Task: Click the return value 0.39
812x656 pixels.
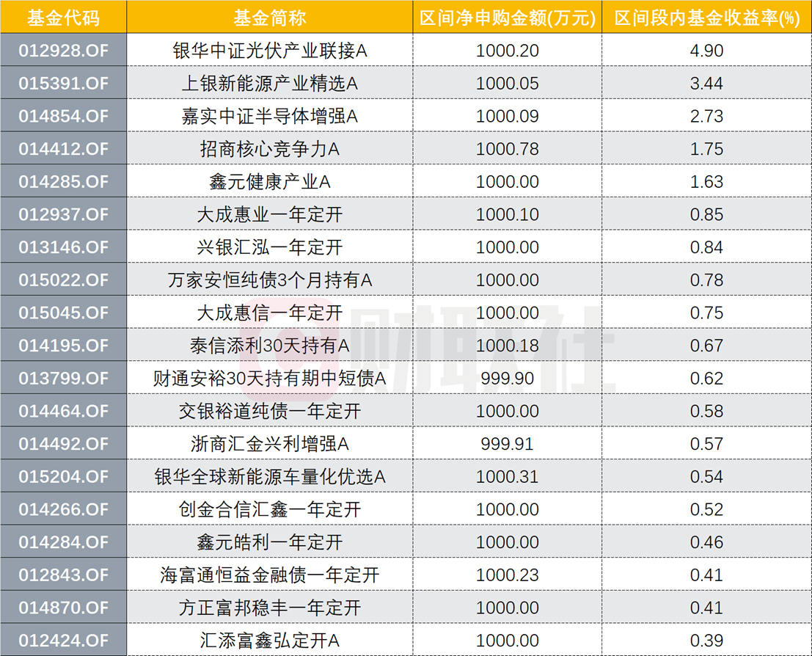Action: click(x=707, y=641)
